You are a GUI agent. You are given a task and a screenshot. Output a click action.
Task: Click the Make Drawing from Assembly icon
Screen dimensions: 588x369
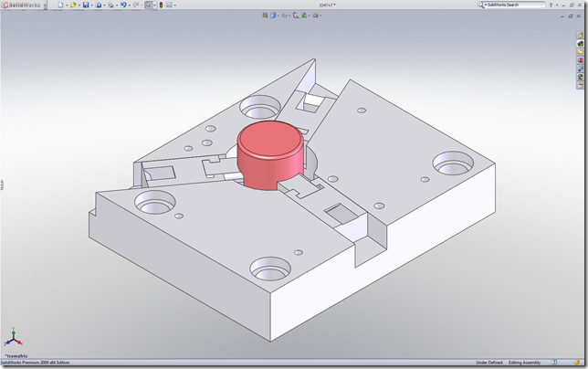point(99,5)
